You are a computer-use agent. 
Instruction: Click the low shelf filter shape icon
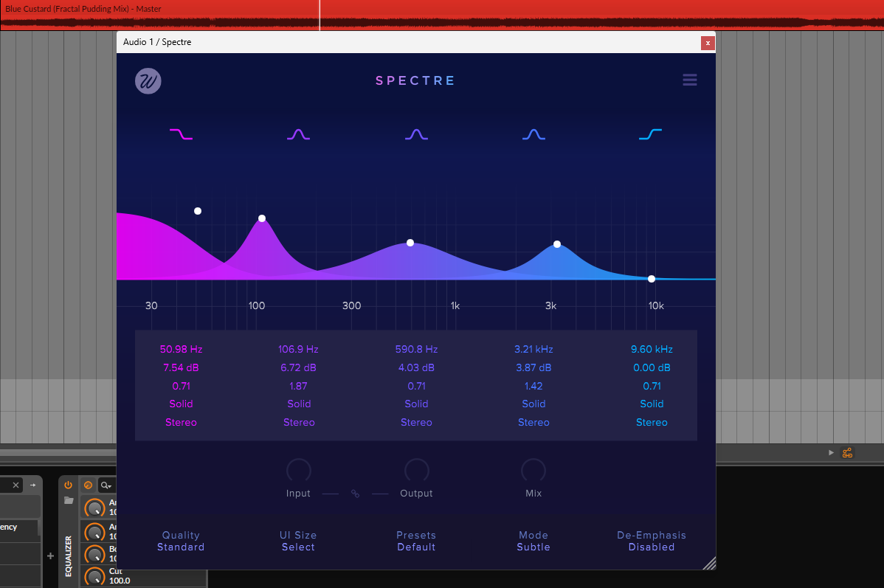[x=181, y=134]
